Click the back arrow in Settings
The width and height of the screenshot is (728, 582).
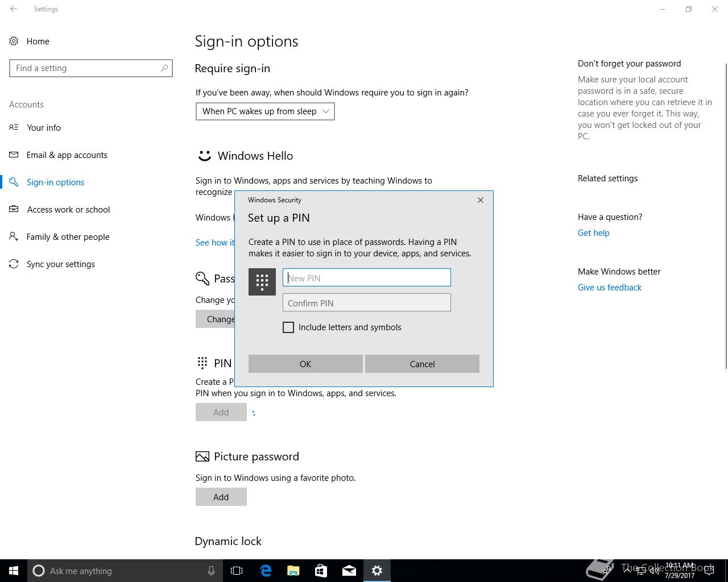click(14, 9)
